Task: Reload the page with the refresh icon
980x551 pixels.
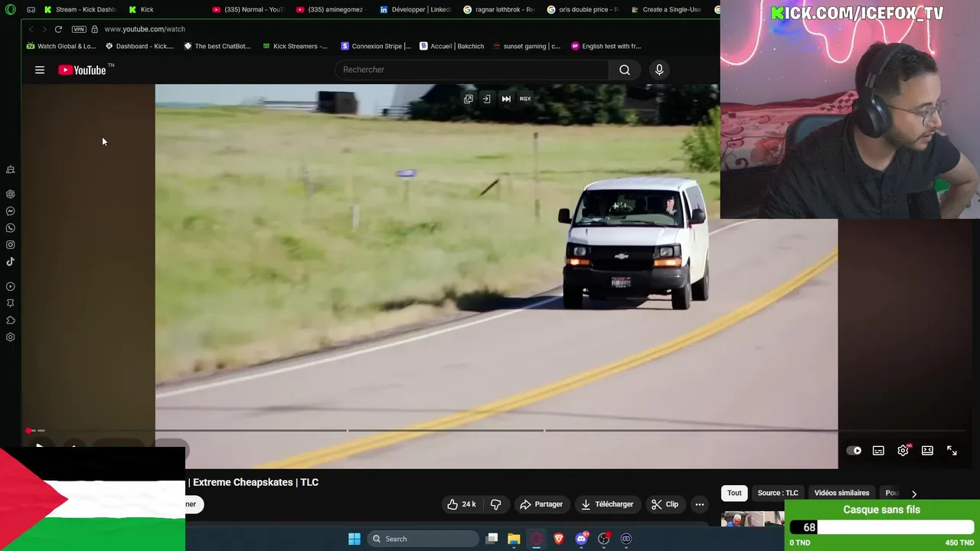Action: (58, 29)
